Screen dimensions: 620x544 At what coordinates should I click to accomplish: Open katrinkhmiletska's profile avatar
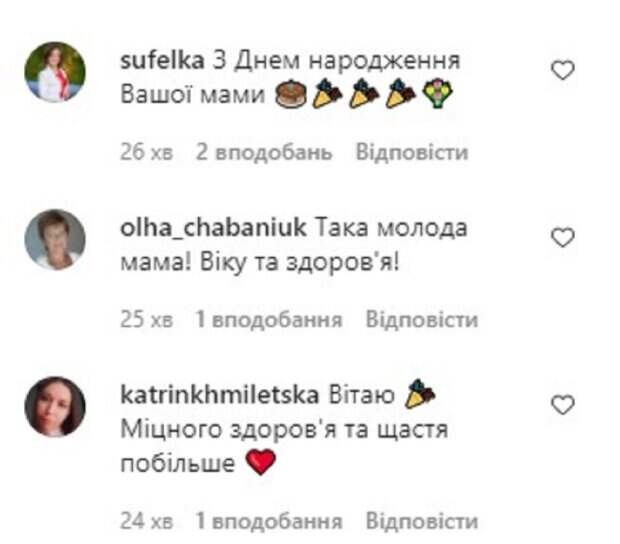pyautogui.click(x=55, y=407)
